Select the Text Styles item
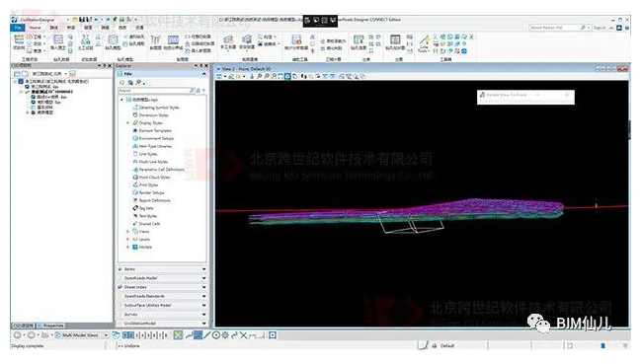Viewport: 642px width, 364px height. pyautogui.click(x=148, y=216)
